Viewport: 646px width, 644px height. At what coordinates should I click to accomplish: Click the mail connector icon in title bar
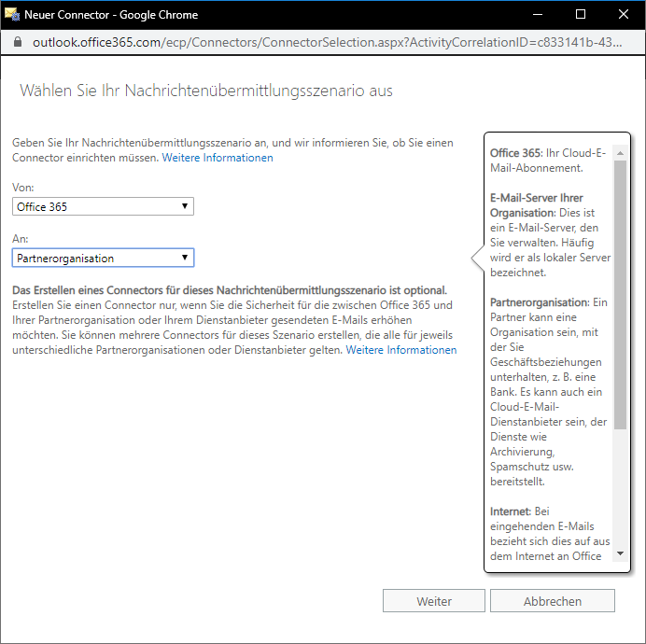coord(12,14)
